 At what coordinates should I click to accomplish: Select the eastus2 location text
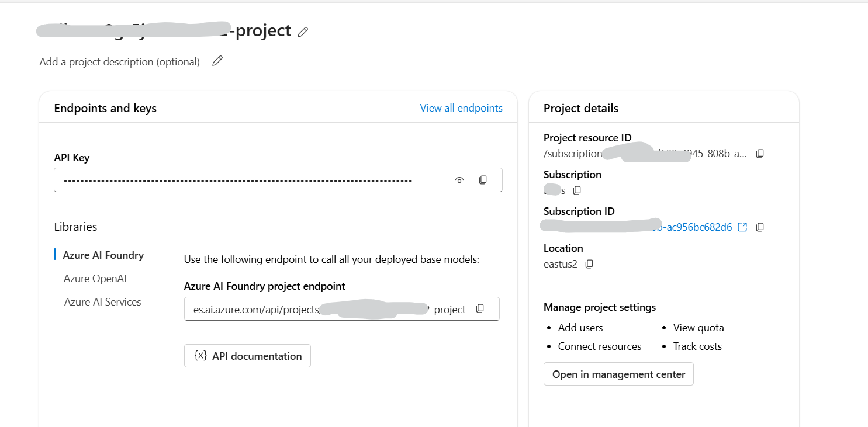tap(561, 264)
